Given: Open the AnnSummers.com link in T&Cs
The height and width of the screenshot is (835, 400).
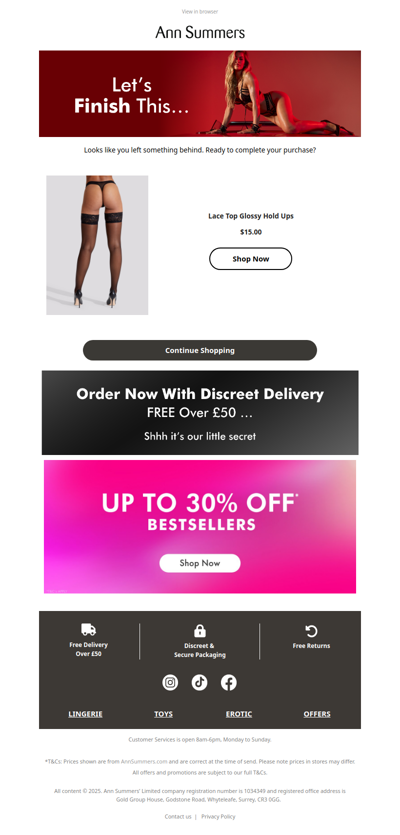Looking at the screenshot, I should [x=144, y=762].
